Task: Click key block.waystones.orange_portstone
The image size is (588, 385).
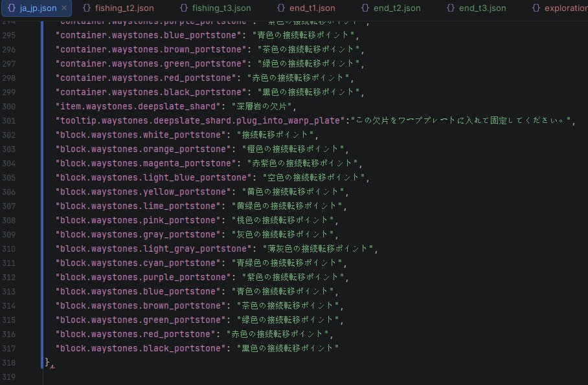Action: tap(143, 149)
